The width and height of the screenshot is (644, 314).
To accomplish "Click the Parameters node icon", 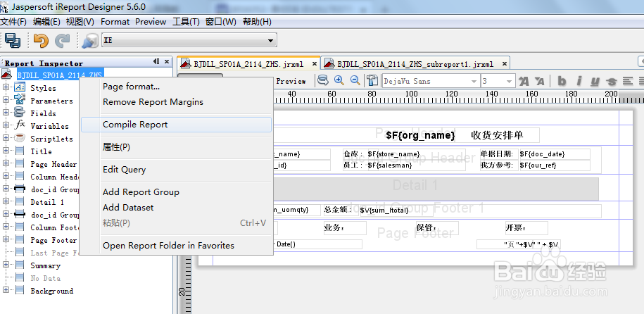I will pos(19,99).
